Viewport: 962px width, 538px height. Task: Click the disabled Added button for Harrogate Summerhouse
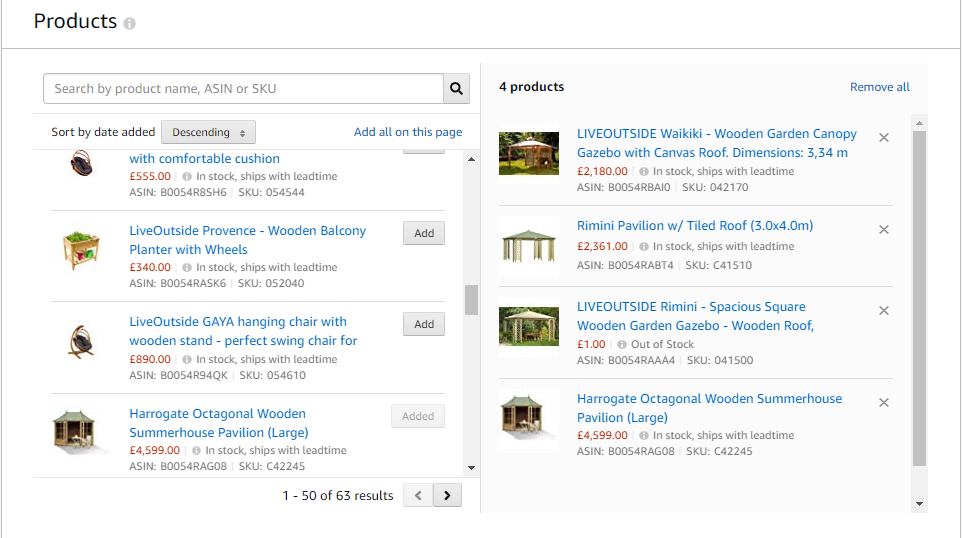coord(418,416)
